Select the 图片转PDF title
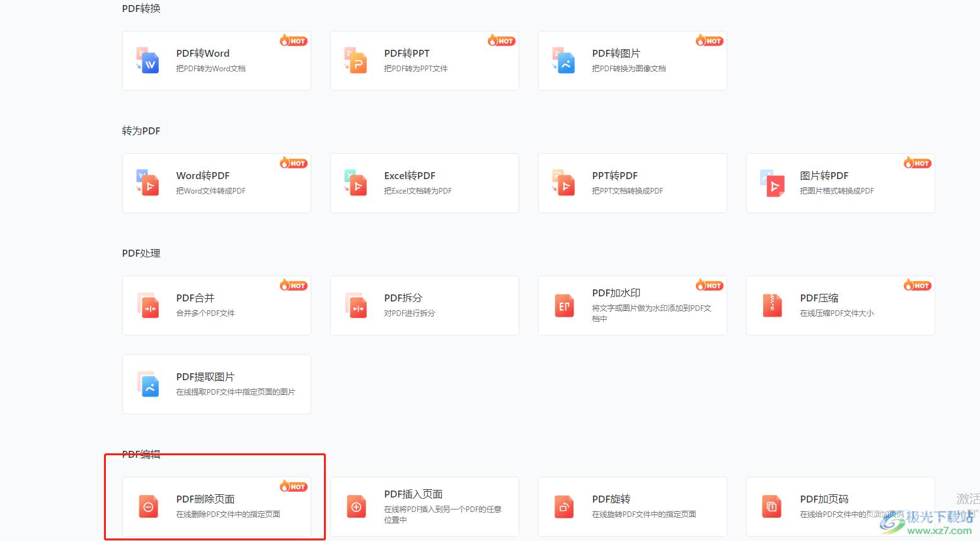This screenshot has height=541, width=980. pos(824,176)
